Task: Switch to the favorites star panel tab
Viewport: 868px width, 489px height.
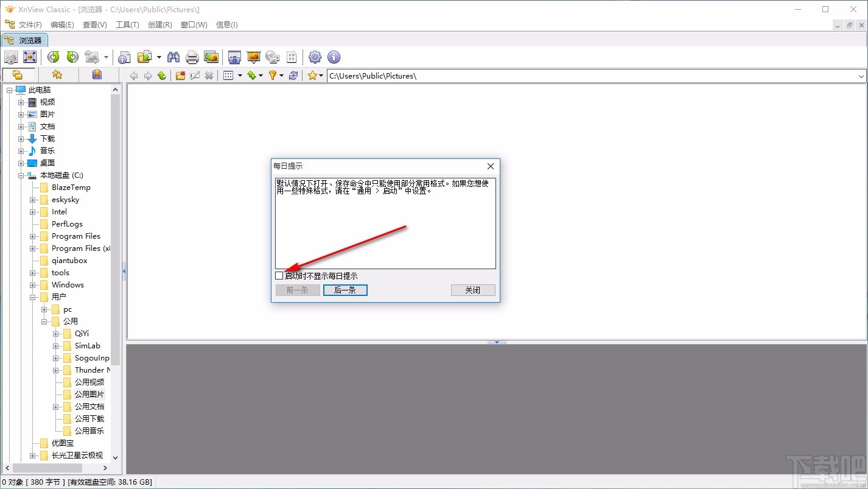Action: point(57,75)
